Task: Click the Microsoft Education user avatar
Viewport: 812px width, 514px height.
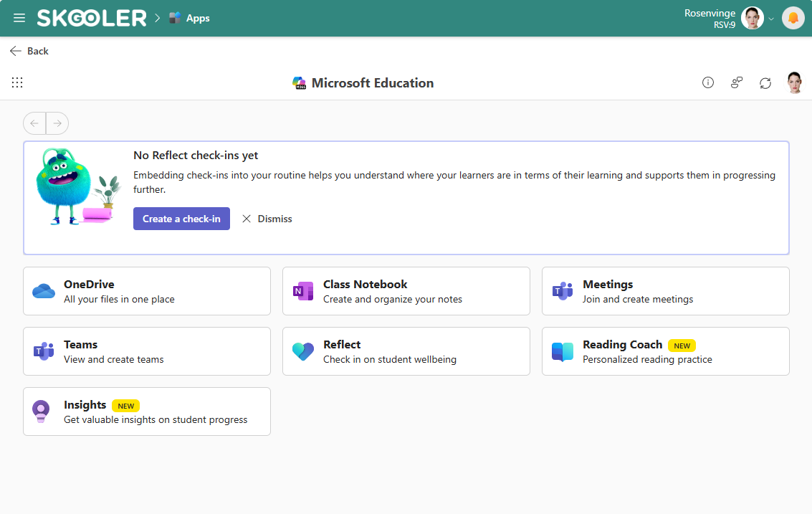Action: point(794,82)
